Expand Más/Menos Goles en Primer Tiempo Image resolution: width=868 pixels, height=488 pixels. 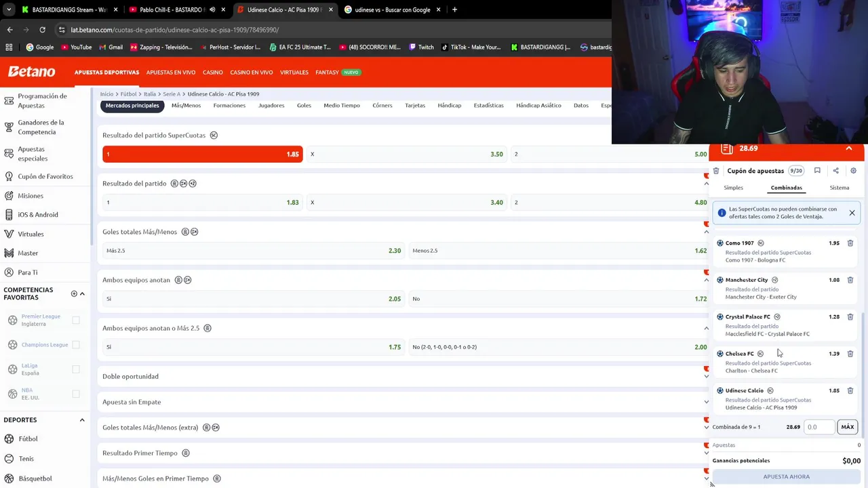pyautogui.click(x=404, y=479)
